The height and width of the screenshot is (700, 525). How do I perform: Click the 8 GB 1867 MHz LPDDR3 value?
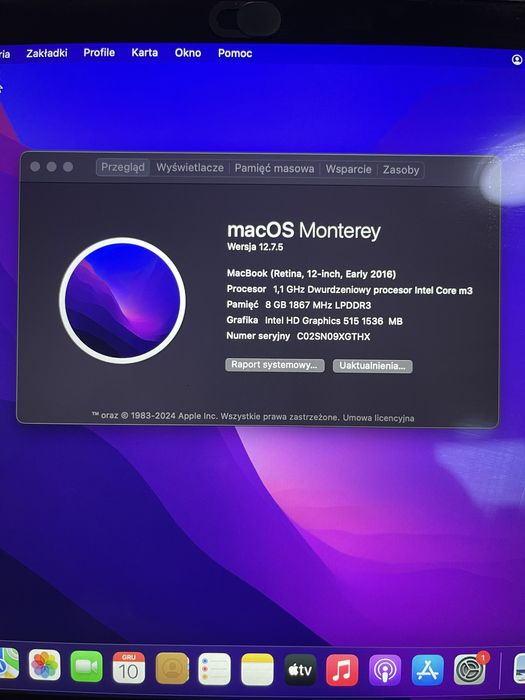318,305
